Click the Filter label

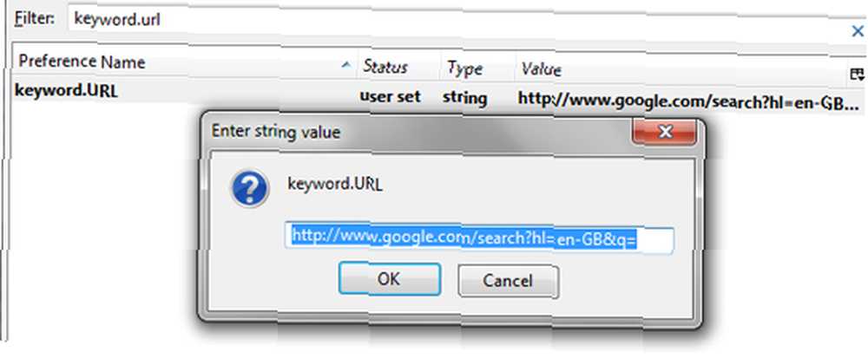(x=35, y=18)
